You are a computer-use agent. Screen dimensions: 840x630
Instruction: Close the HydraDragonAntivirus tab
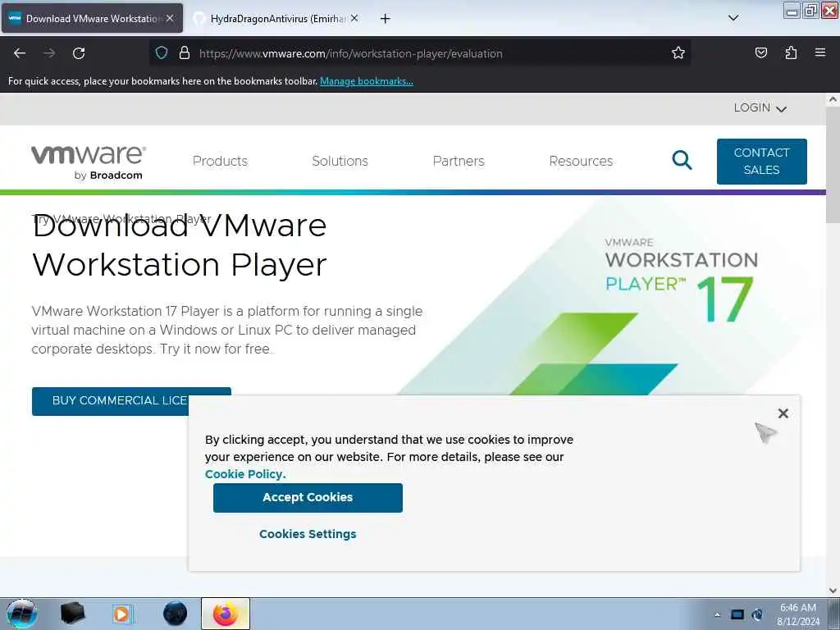tap(354, 18)
